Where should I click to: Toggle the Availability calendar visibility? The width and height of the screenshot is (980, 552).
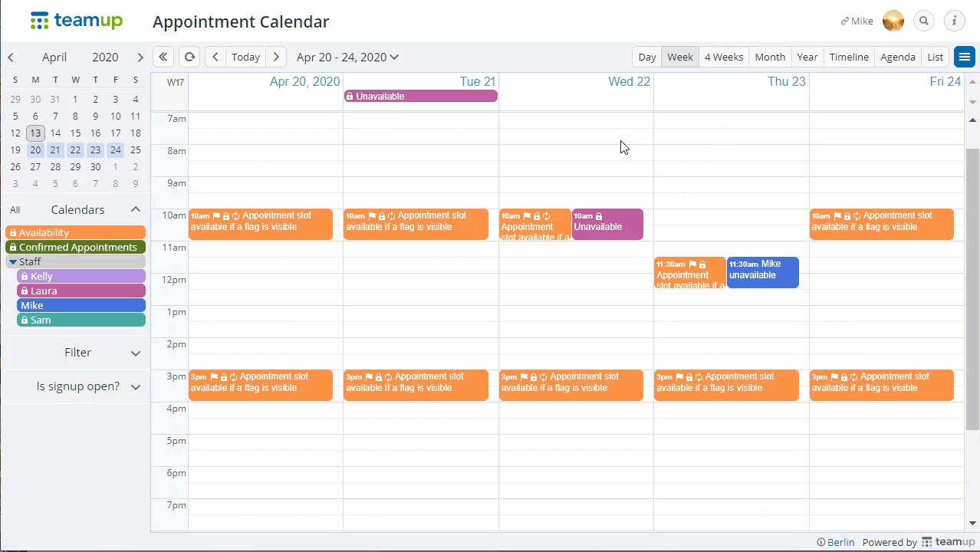coord(75,232)
